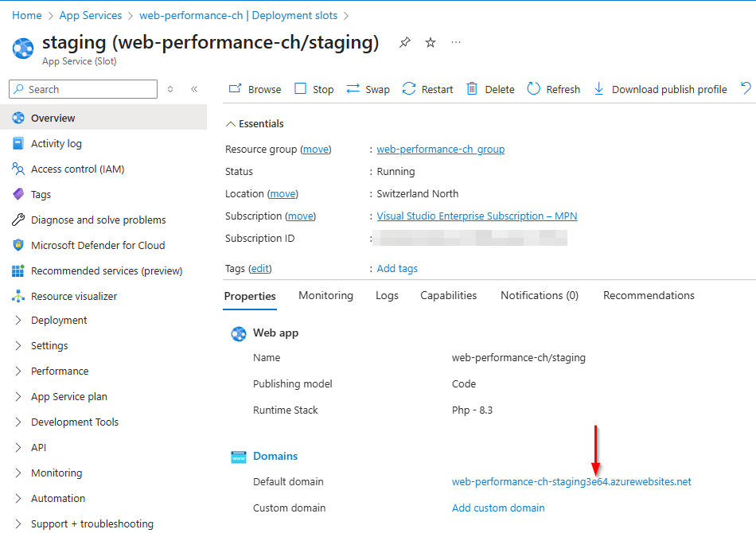The height and width of the screenshot is (533, 756).
Task: Switch to the Monitoring tab
Action: 326,295
